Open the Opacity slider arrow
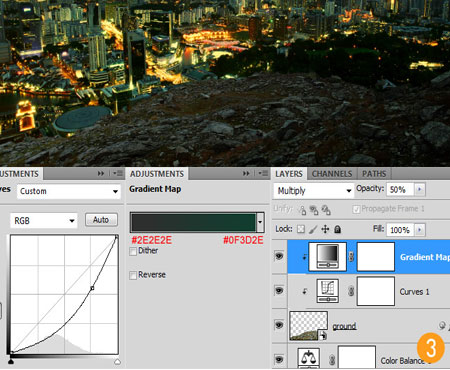The image size is (450, 370). (420, 189)
